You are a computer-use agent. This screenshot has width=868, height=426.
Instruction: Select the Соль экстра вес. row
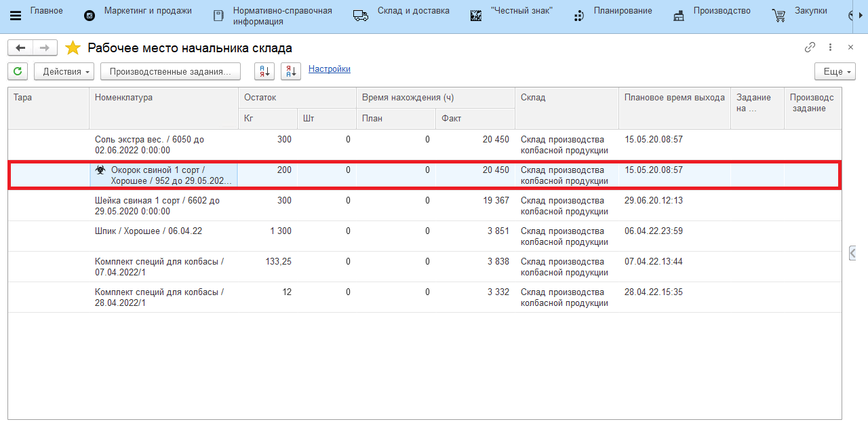coord(149,144)
